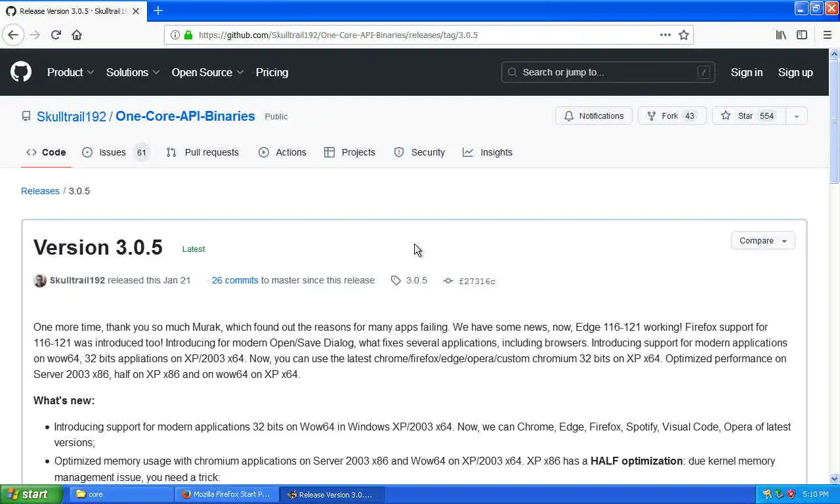
Task: Show site information icon in the address bar
Action: (x=175, y=35)
